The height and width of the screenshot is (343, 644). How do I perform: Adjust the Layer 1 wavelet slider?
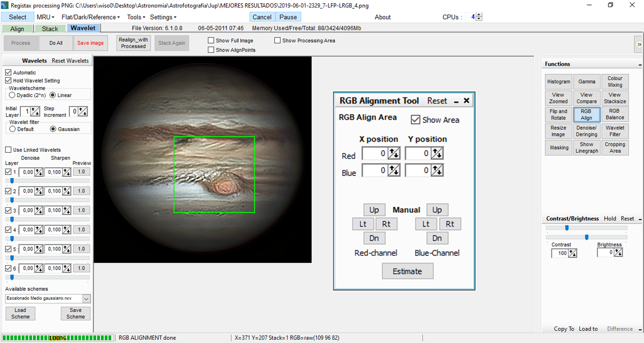[12, 181]
